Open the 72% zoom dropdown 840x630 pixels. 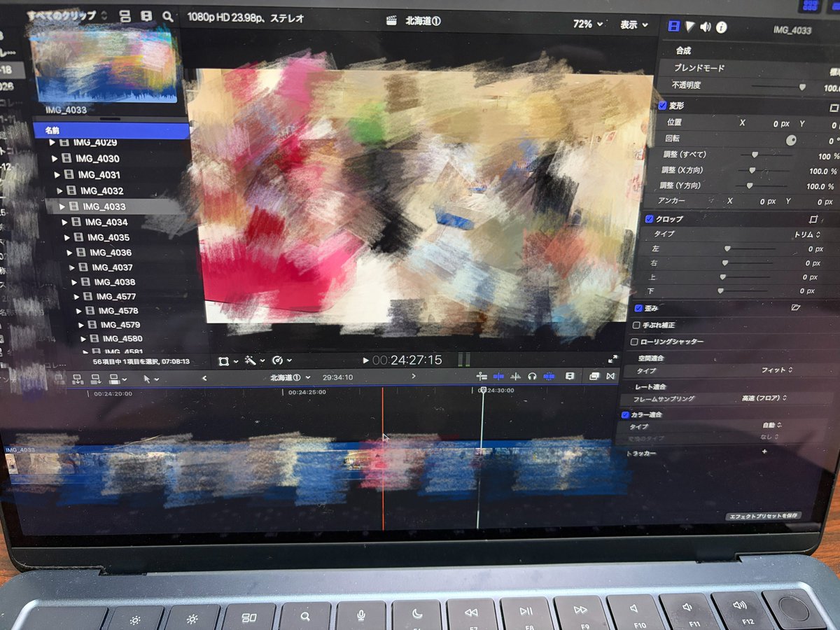click(x=588, y=24)
